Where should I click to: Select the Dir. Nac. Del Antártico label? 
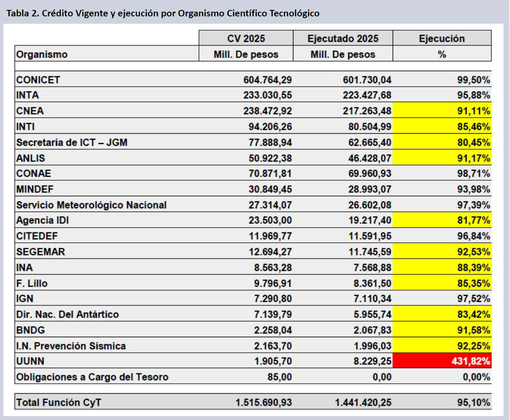coord(67,314)
